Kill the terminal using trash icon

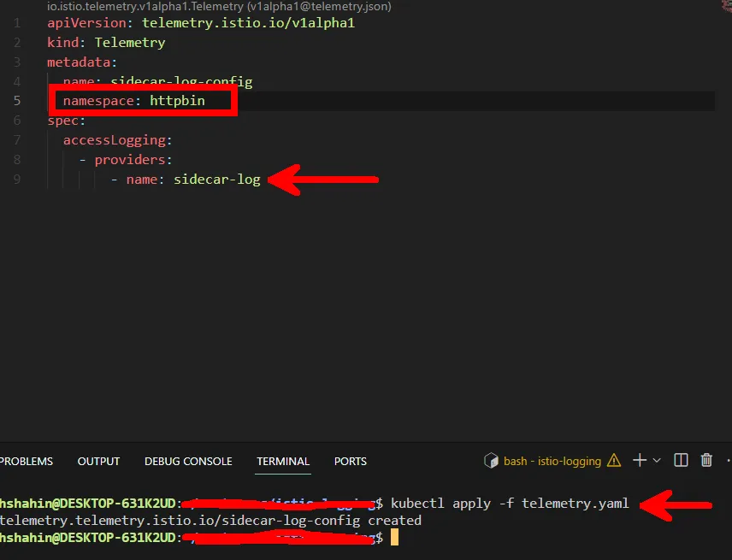tap(706, 461)
